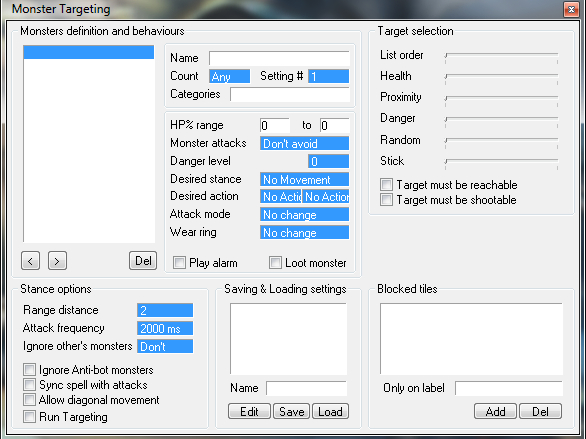The height and width of the screenshot is (439, 586).
Task: Open the Range distance dropdown
Action: 165,310
